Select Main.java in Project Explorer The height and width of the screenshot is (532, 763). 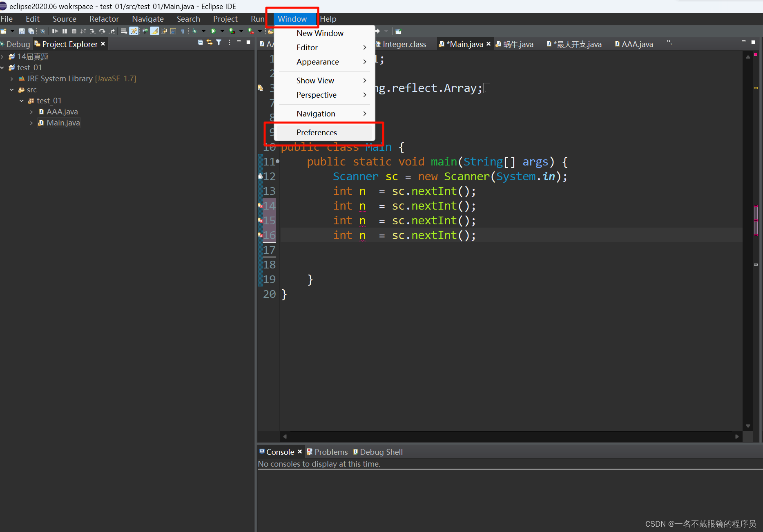[x=63, y=123]
